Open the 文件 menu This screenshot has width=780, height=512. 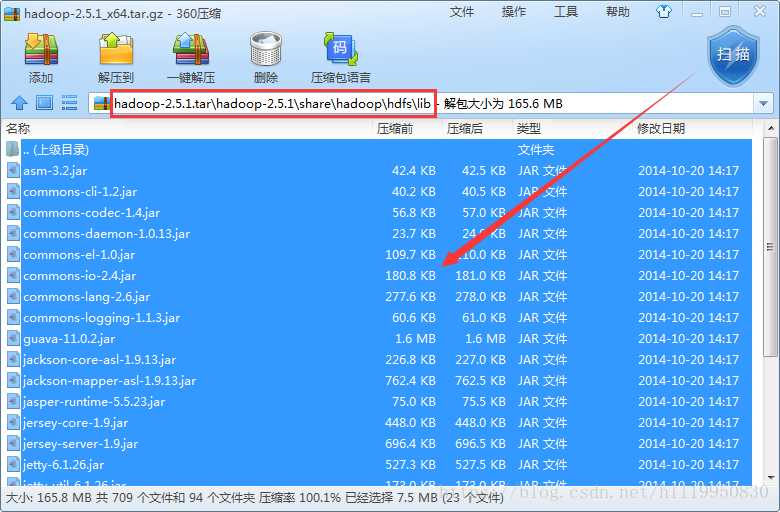pos(461,12)
